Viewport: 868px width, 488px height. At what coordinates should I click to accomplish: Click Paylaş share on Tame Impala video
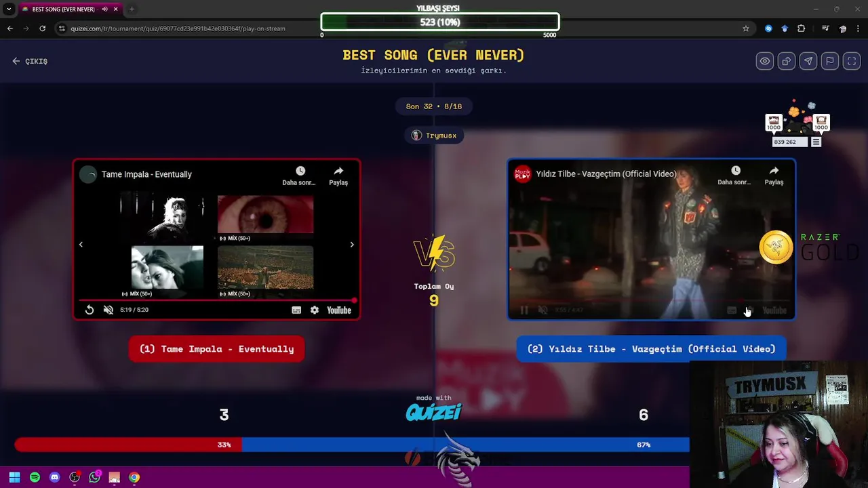click(x=338, y=176)
